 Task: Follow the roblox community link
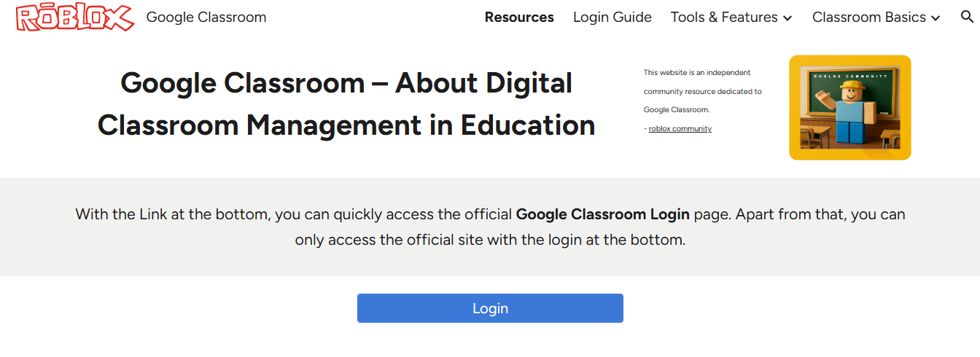[680, 128]
